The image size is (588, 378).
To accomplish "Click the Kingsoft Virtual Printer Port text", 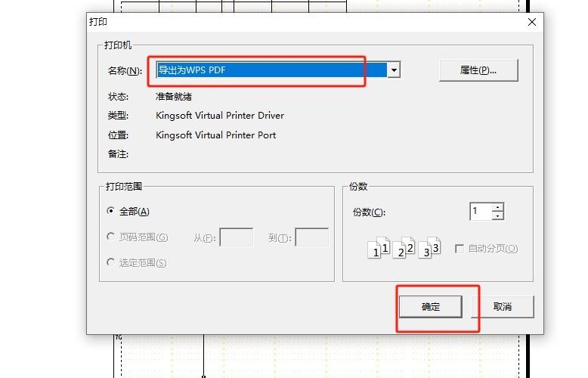I will (x=215, y=135).
